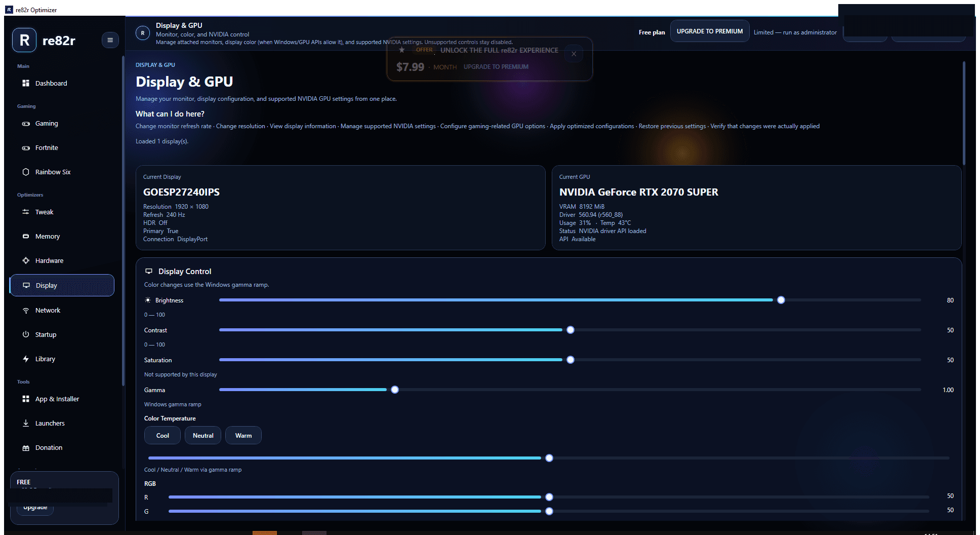
Task: Switch to Tweak optimizers
Action: [x=62, y=212]
